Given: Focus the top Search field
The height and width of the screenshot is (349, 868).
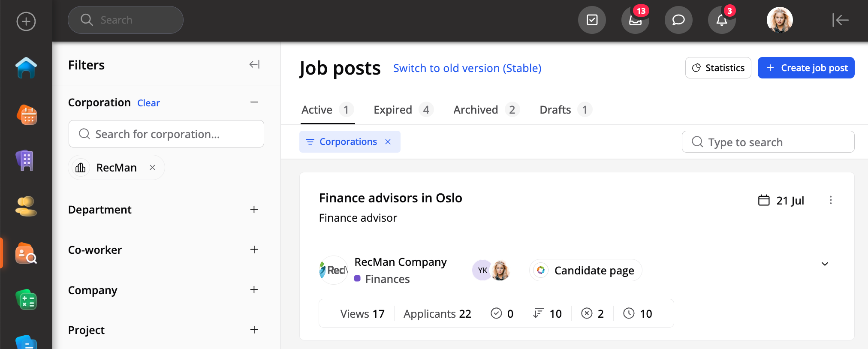Looking at the screenshot, I should pos(125,20).
